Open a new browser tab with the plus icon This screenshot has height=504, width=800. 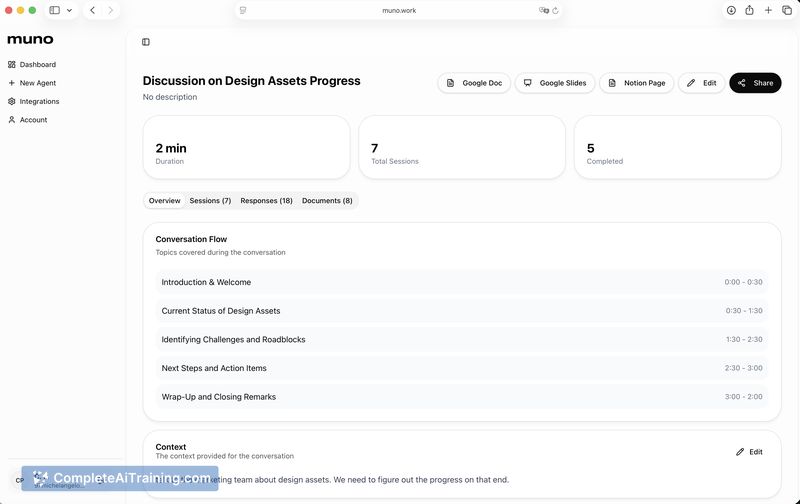point(768,10)
